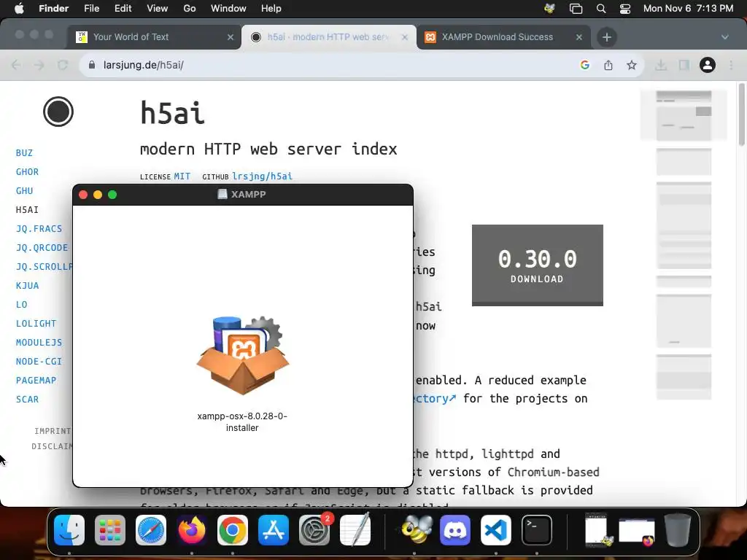Viewport: 747px width, 560px height.
Task: Open the View menu
Action: [158, 9]
